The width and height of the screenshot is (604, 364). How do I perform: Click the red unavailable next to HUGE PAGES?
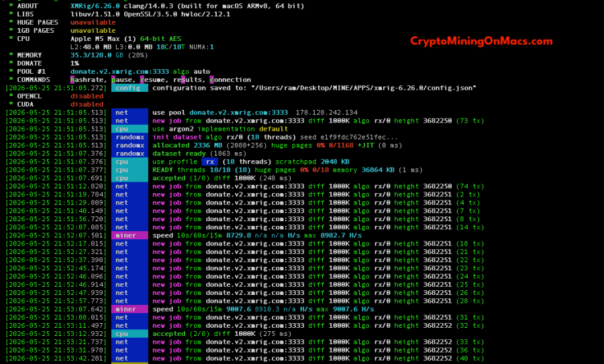(93, 22)
